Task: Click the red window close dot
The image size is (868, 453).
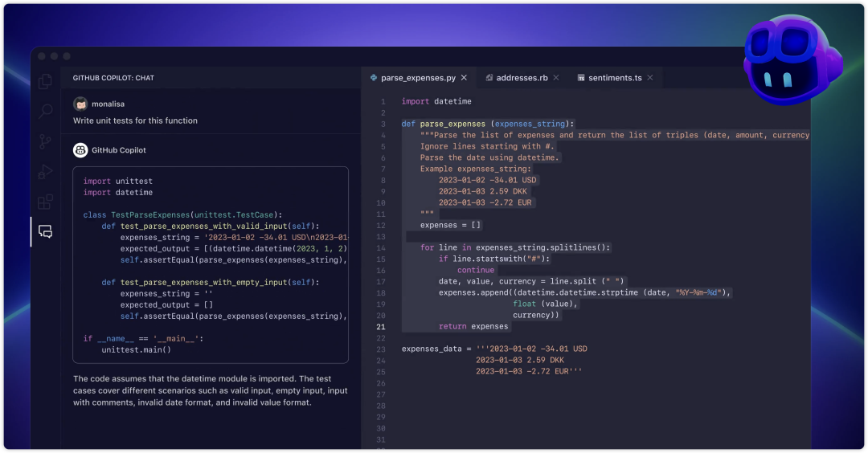Action: point(42,56)
